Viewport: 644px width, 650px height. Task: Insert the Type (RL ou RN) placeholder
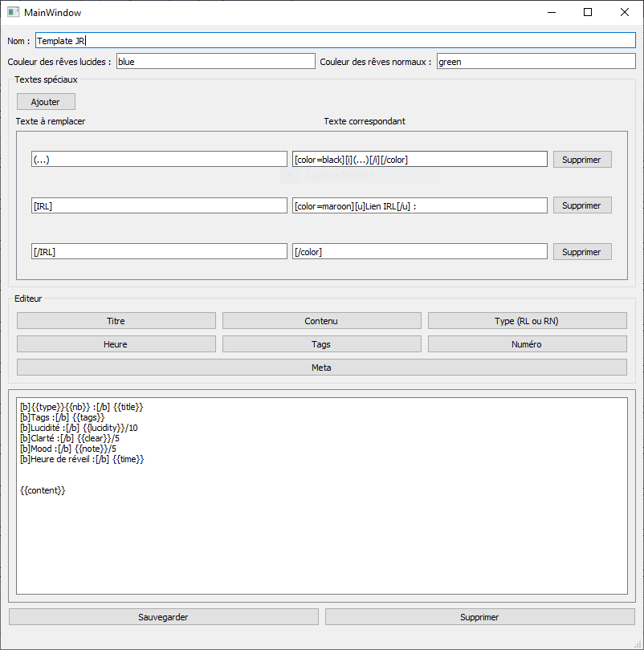tap(527, 321)
